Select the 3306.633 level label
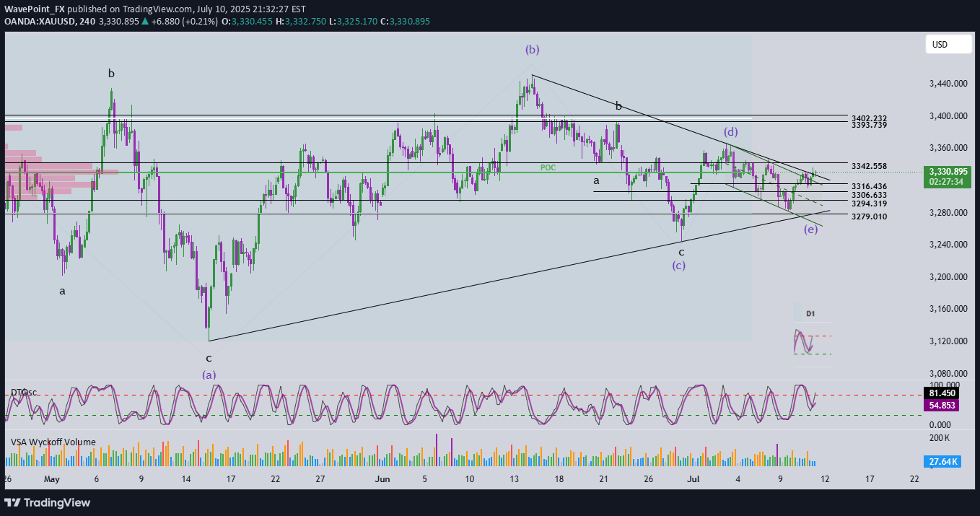Image resolution: width=980 pixels, height=516 pixels. click(870, 195)
